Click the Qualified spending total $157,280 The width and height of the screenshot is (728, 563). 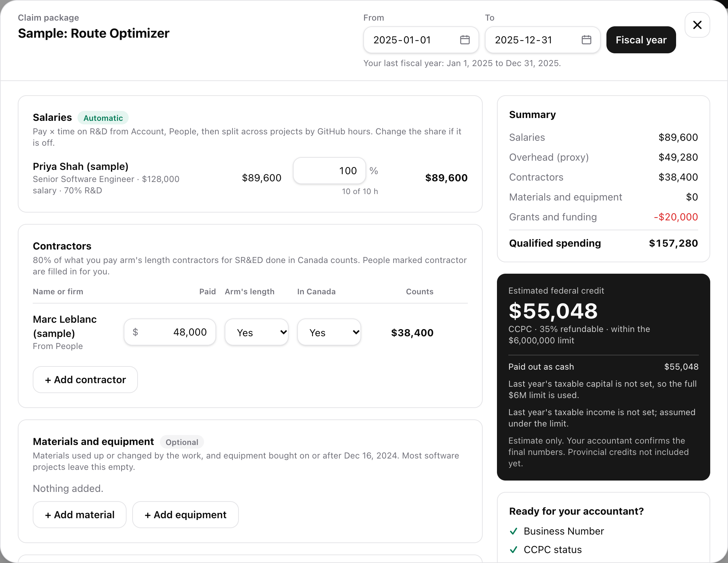[673, 243]
